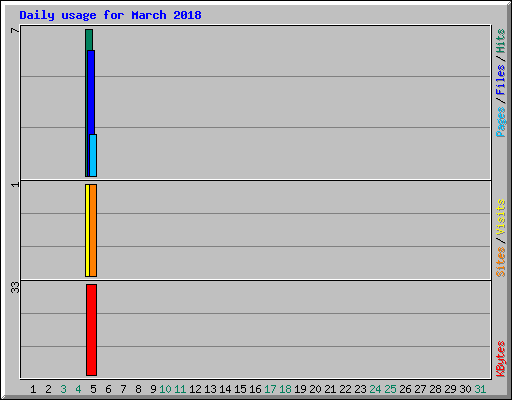Click green day label '31'

click(480, 389)
